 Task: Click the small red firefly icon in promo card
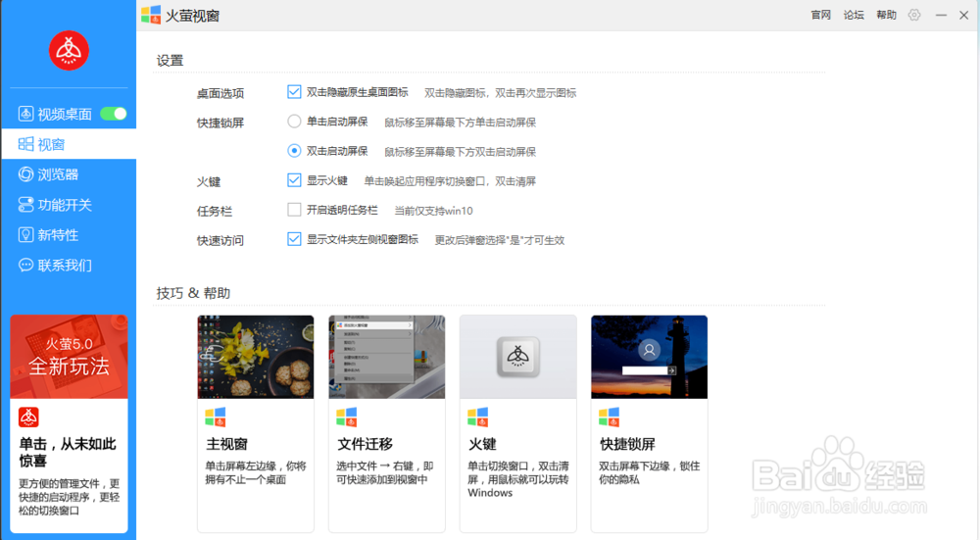(28, 417)
